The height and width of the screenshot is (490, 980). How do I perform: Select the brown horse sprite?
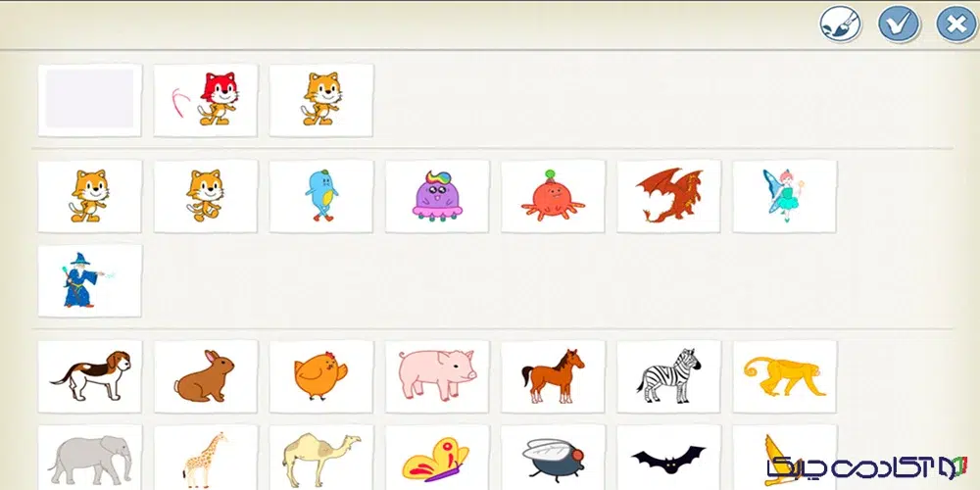(x=553, y=376)
